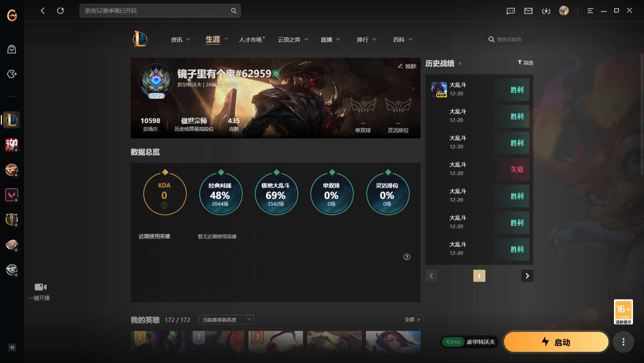Click the right-most hero thumbnail
Viewport: 644px width, 363px height.
pos(393,342)
